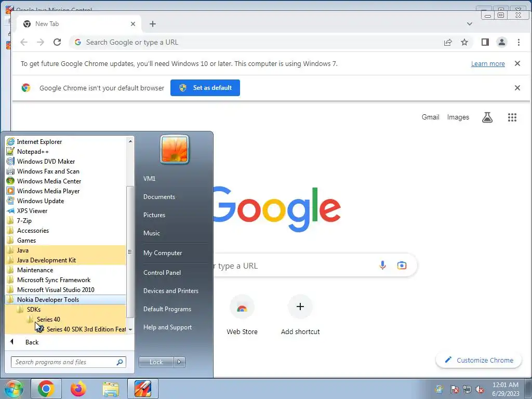Open the tab search chevron
Image resolution: width=532 pixels, height=399 pixels.
470,24
